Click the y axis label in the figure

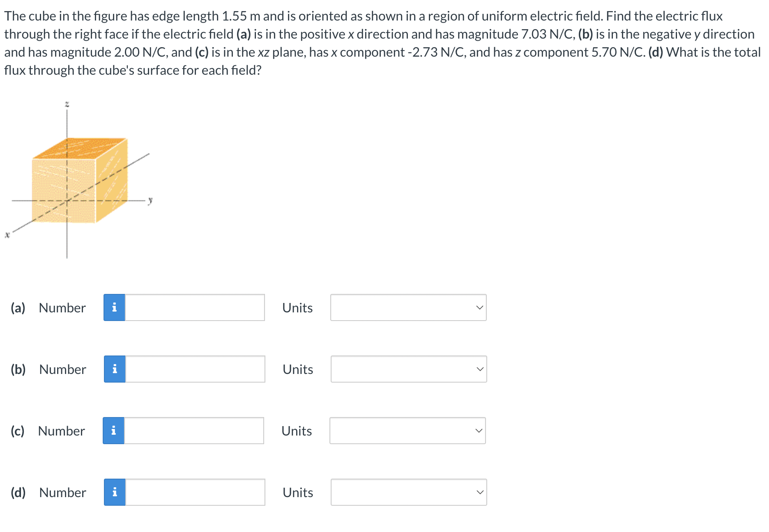point(150,200)
